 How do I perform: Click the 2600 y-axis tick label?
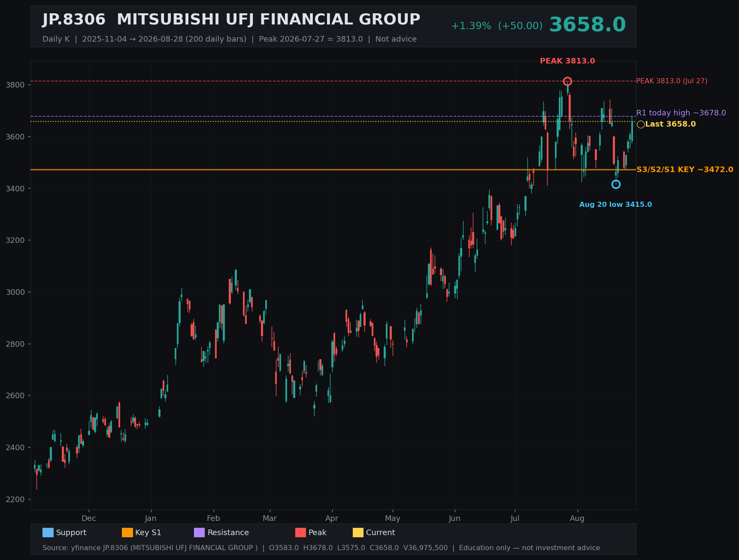tap(15, 396)
